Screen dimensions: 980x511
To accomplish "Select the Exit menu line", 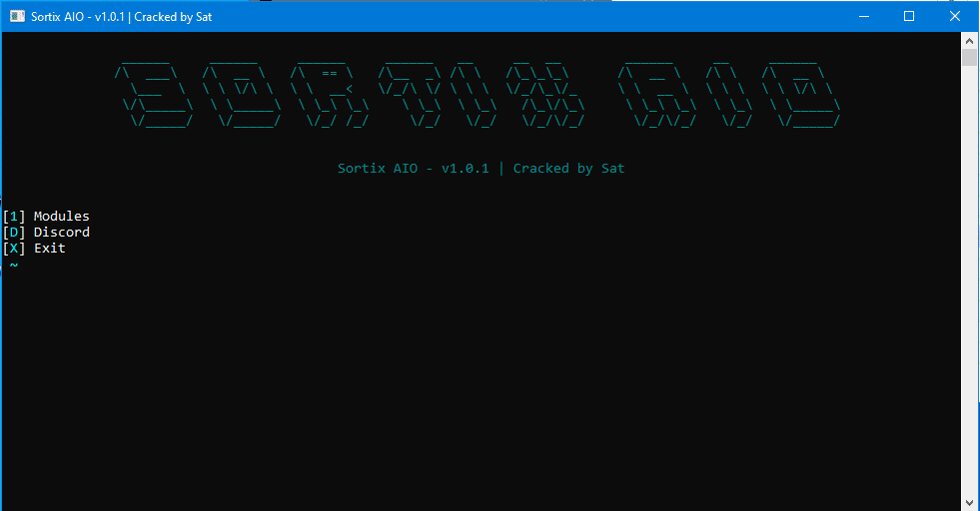I will [x=34, y=249].
